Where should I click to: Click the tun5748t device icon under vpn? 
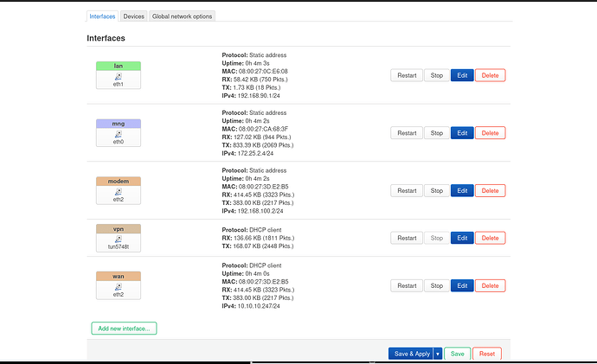coord(119,239)
